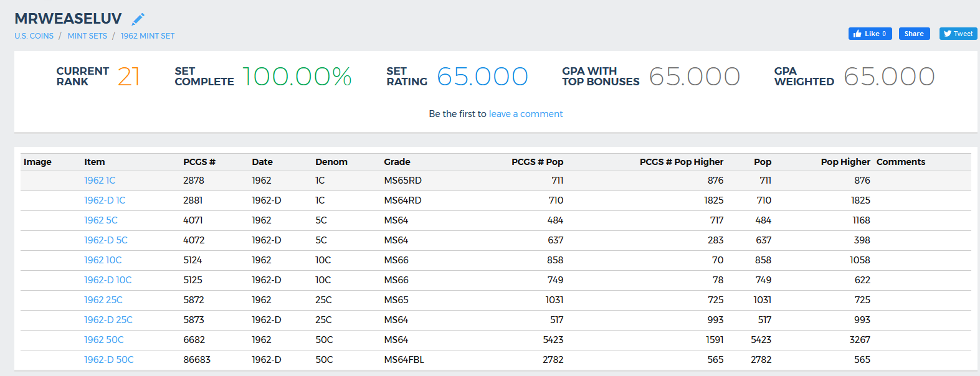Click PCGS number 86683

(x=197, y=360)
